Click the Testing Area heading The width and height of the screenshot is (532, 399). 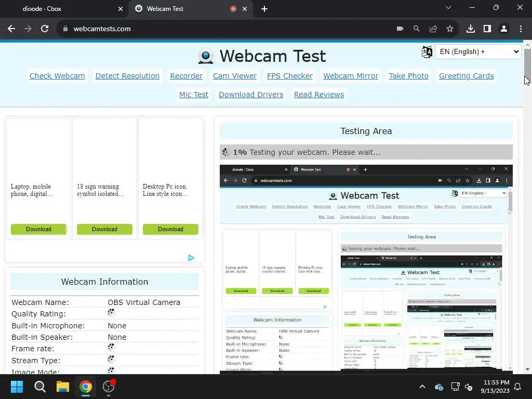[x=366, y=131]
